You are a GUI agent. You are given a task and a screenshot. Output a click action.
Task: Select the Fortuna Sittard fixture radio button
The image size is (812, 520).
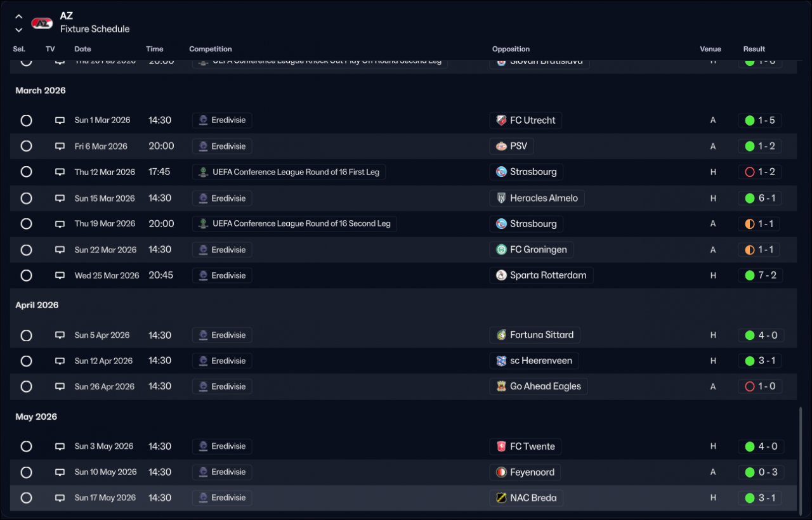pyautogui.click(x=26, y=335)
